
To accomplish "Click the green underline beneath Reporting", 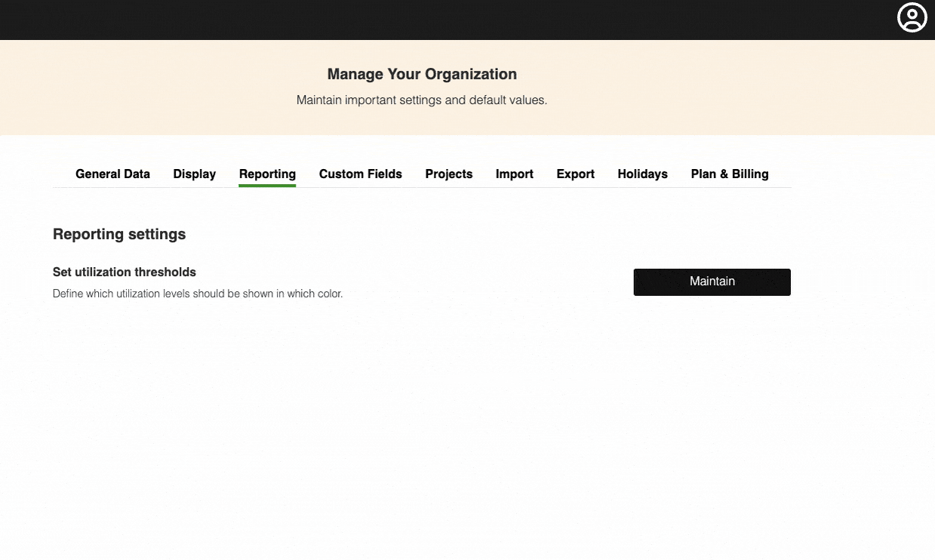I will coord(267,185).
